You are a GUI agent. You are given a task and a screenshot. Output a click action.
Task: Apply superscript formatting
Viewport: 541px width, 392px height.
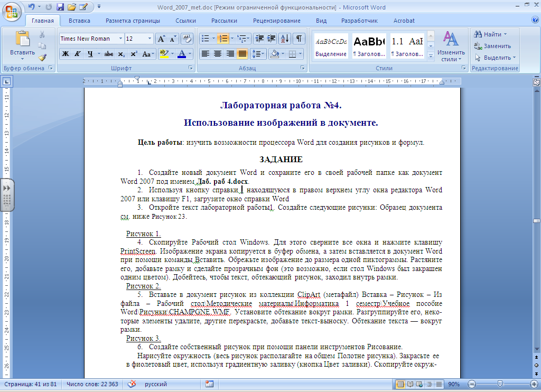tap(134, 54)
